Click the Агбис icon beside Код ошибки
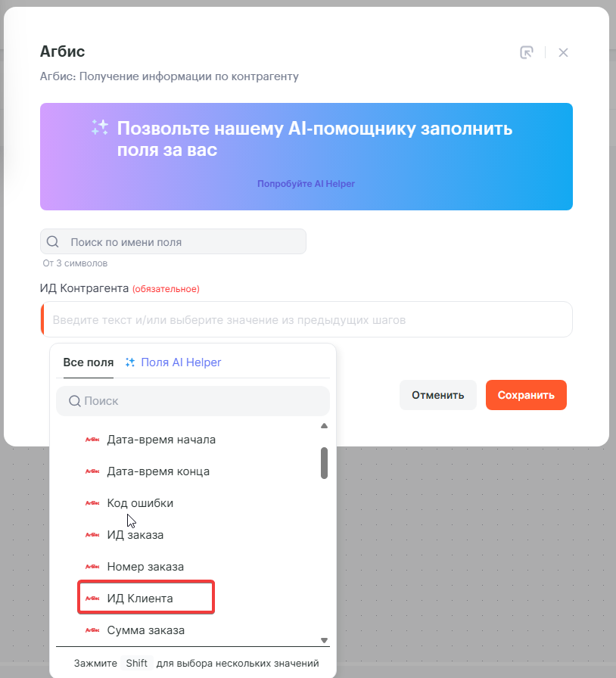 [92, 503]
